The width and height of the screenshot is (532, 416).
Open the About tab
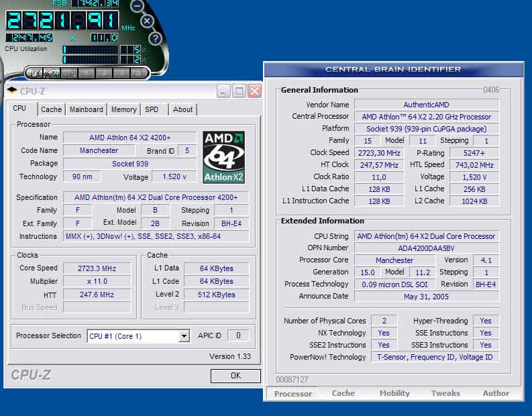pyautogui.click(x=182, y=109)
